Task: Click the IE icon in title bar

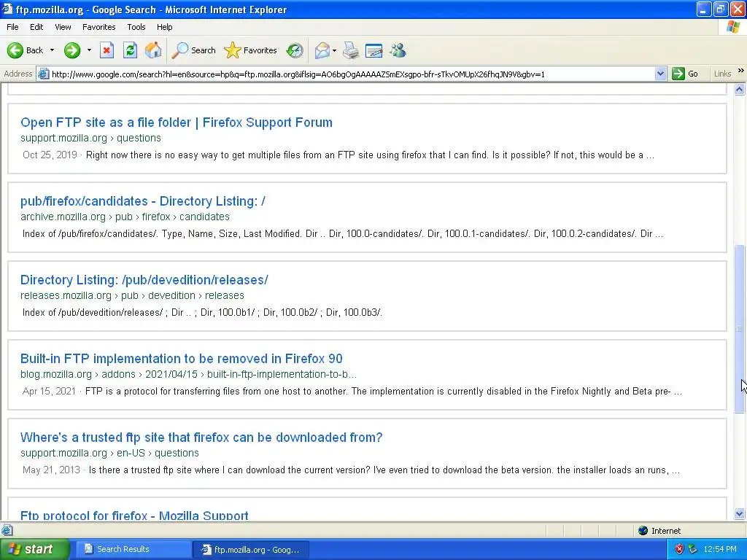Action: pos(7,9)
